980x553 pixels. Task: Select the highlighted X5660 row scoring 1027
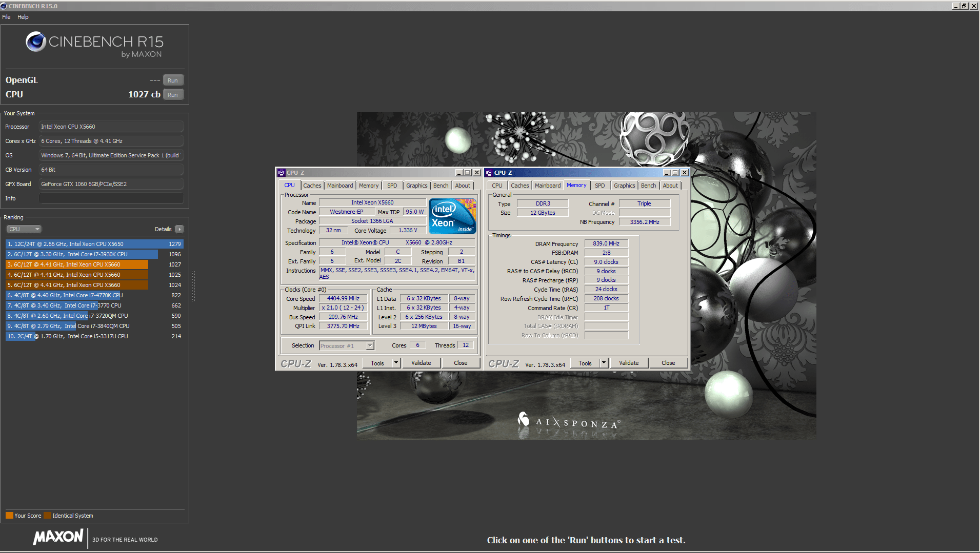[x=94, y=264]
